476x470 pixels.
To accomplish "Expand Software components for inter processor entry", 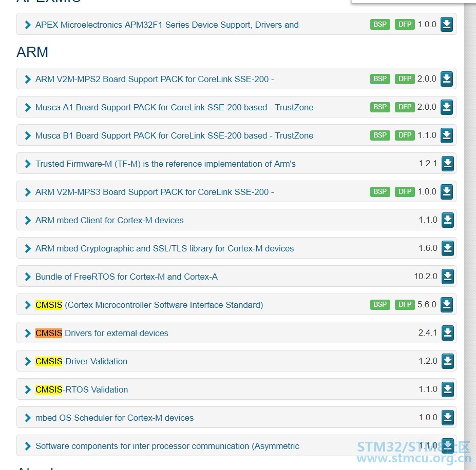I will (28, 446).
